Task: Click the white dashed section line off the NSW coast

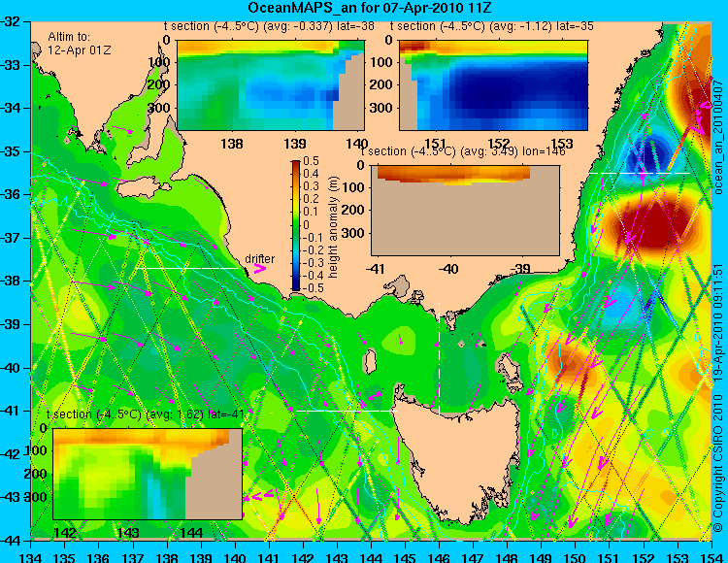Action: [x=640, y=173]
